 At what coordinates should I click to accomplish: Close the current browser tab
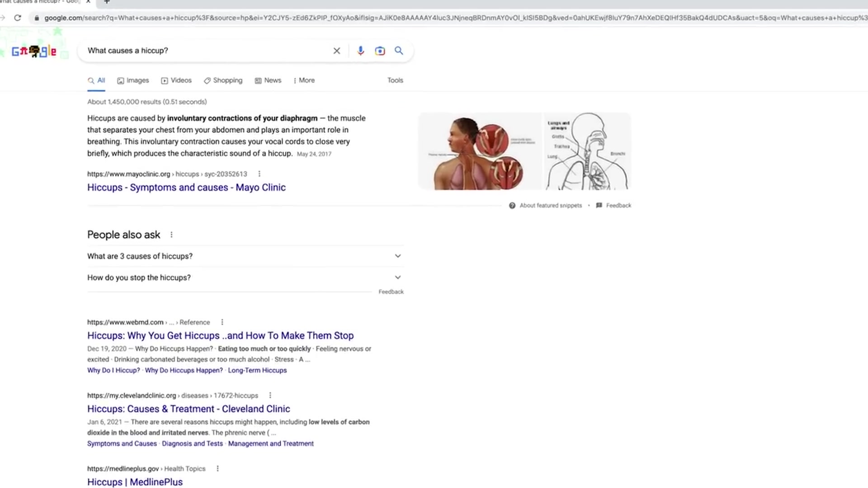[x=88, y=2]
